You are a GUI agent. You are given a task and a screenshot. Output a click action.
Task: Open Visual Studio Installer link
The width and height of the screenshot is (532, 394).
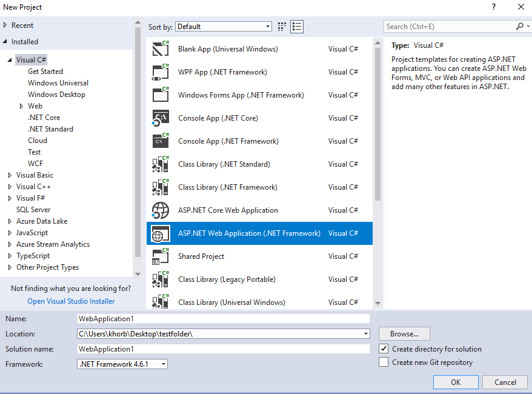71,301
